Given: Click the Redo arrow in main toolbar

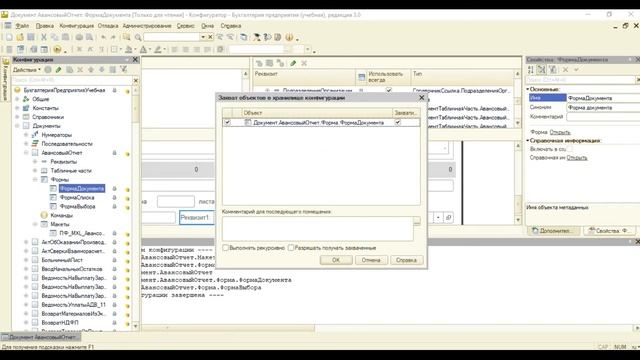Looking at the screenshot, I should point(113,37).
